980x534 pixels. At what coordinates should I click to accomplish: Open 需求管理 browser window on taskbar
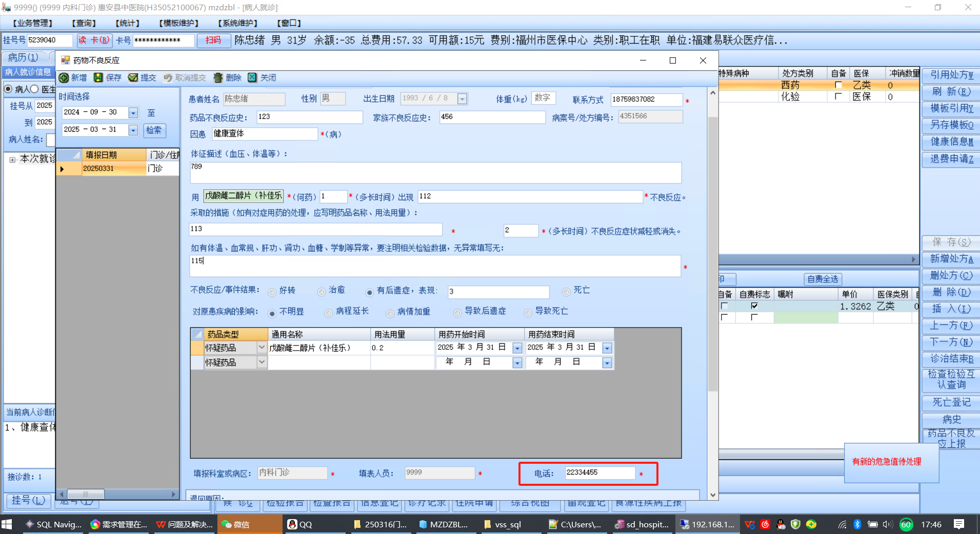[119, 524]
